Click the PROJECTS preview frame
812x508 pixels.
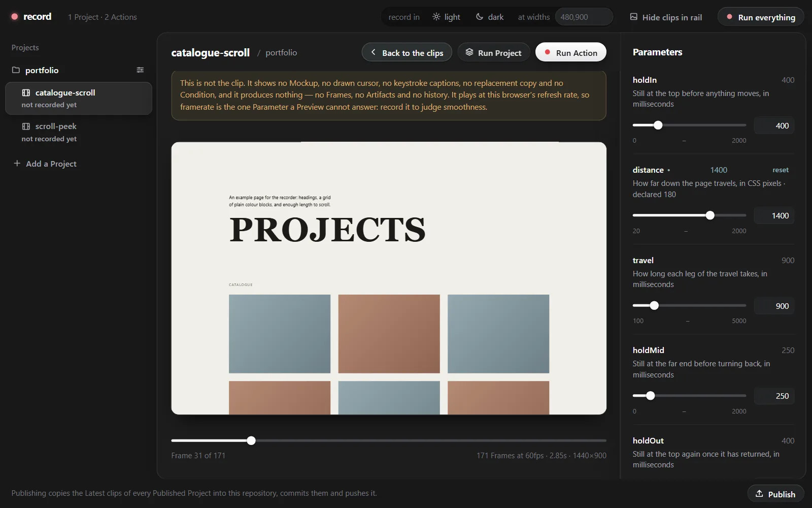point(389,278)
